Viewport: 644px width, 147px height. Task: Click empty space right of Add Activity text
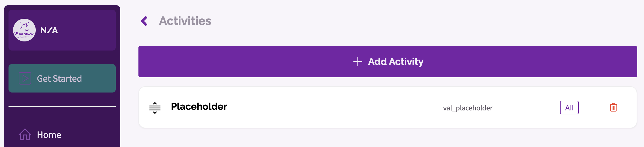(528, 62)
